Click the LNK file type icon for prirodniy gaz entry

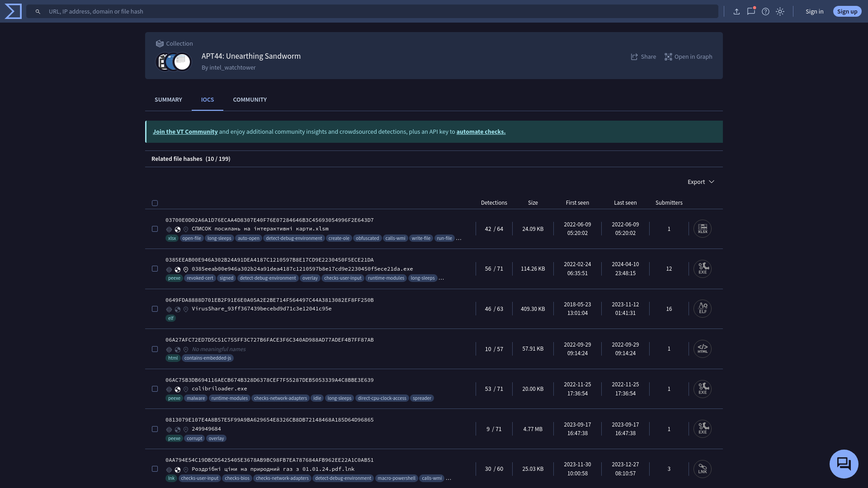click(702, 469)
